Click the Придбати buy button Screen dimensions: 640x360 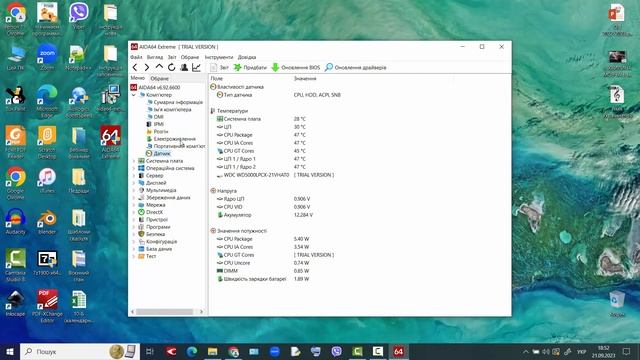point(250,67)
